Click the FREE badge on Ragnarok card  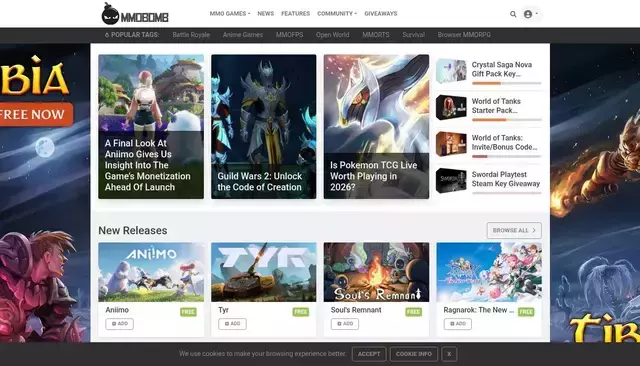(x=526, y=312)
